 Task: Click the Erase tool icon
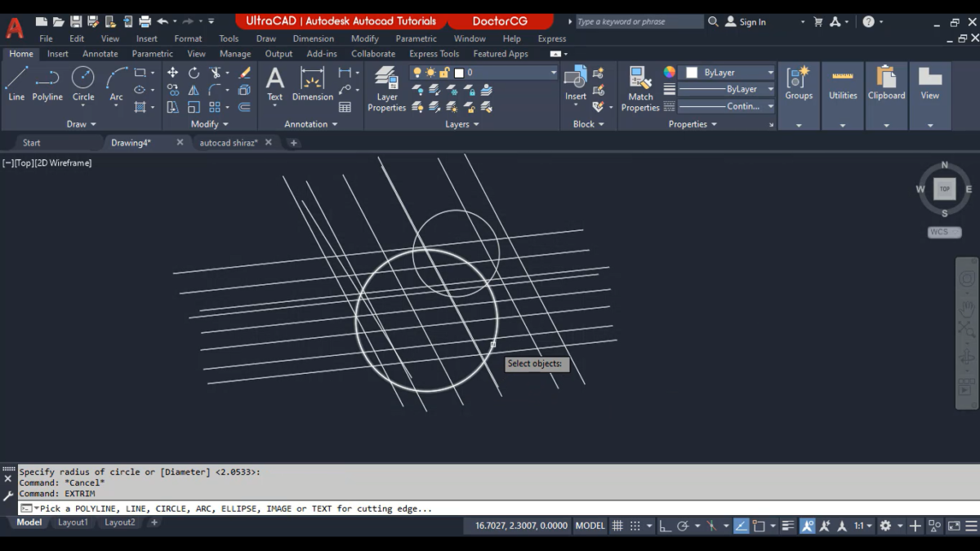pyautogui.click(x=244, y=73)
